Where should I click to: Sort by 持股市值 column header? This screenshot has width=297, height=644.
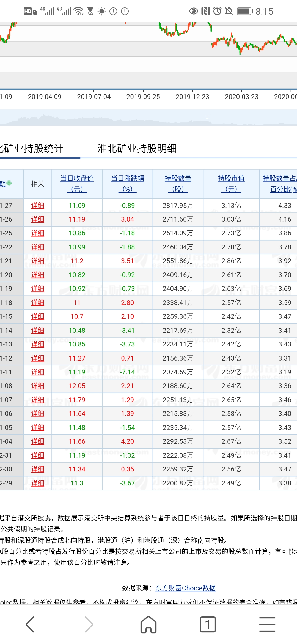tap(231, 184)
